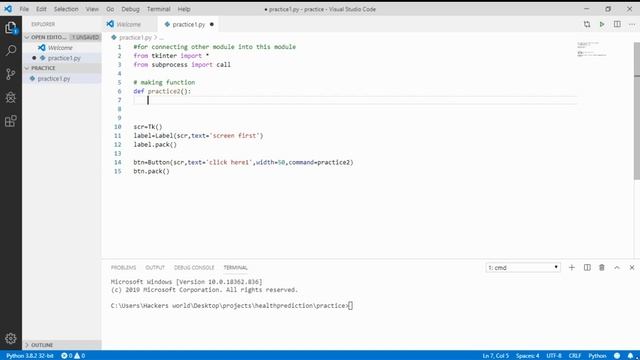The height and width of the screenshot is (360, 640).
Task: Click the breadcrumb ellipsis after practice1.py
Action: pos(162,38)
